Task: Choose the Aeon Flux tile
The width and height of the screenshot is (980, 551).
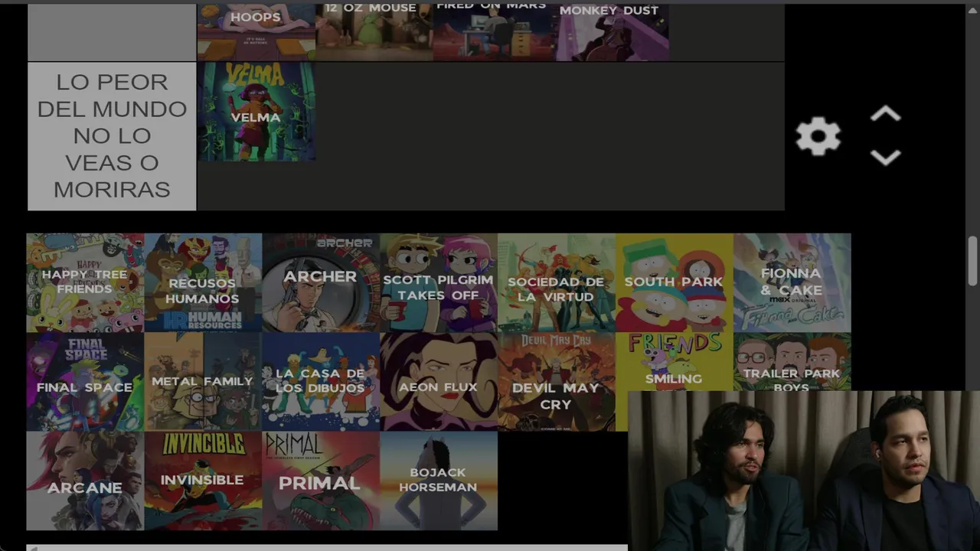Action: tap(439, 381)
